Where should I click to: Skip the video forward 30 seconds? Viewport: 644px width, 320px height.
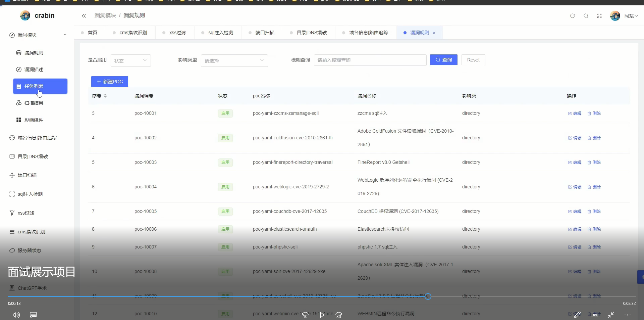[339, 315]
